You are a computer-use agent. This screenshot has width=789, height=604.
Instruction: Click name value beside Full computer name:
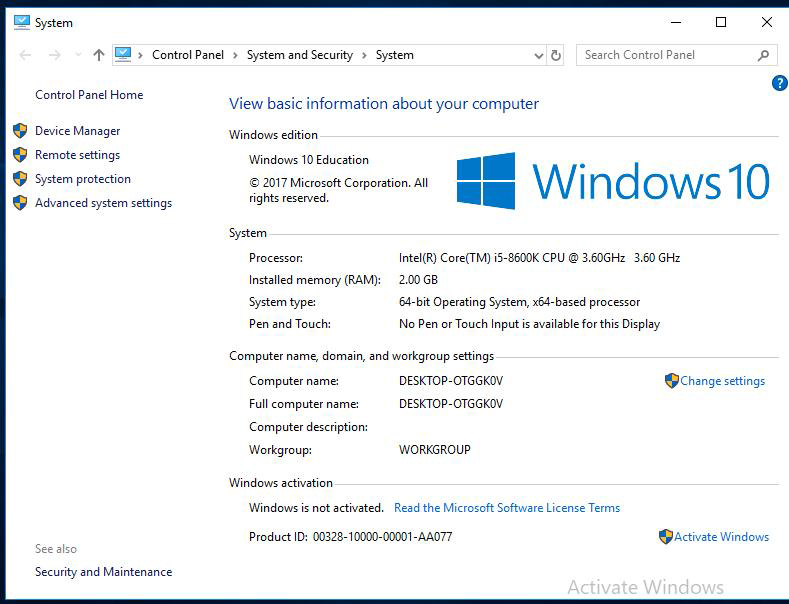[x=451, y=404]
